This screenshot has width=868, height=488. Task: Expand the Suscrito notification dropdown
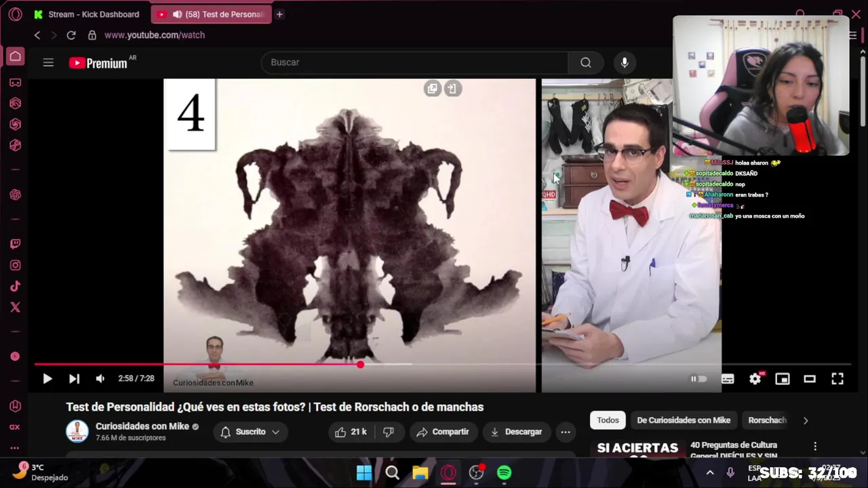250,432
